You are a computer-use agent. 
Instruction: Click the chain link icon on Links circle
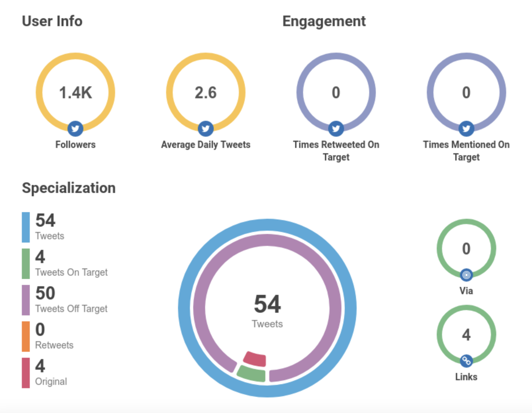466,361
